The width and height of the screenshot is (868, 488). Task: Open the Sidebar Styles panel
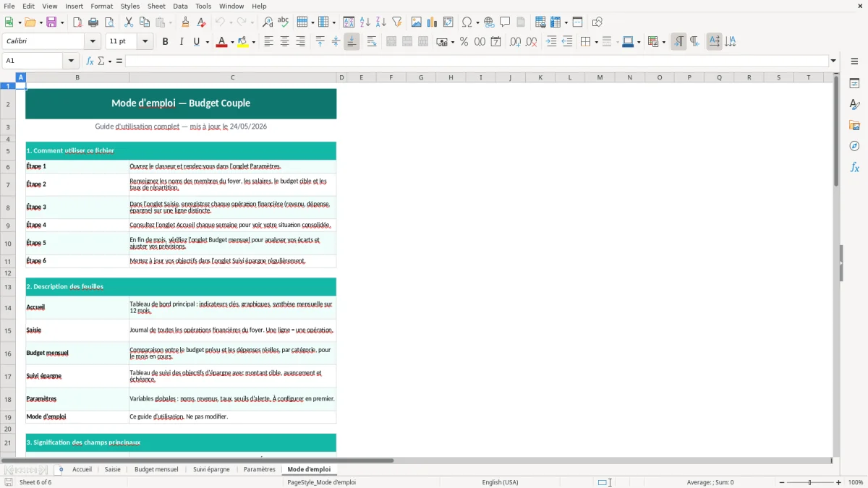(854, 105)
